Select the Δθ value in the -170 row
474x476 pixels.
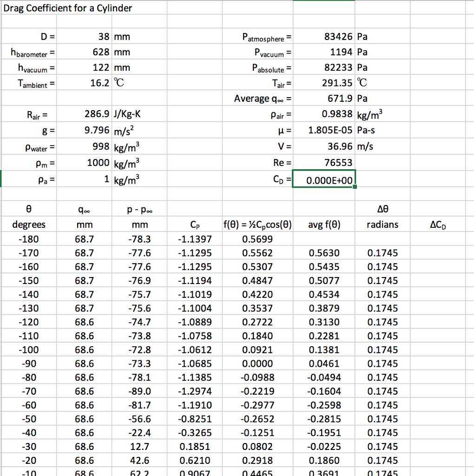tap(382, 253)
